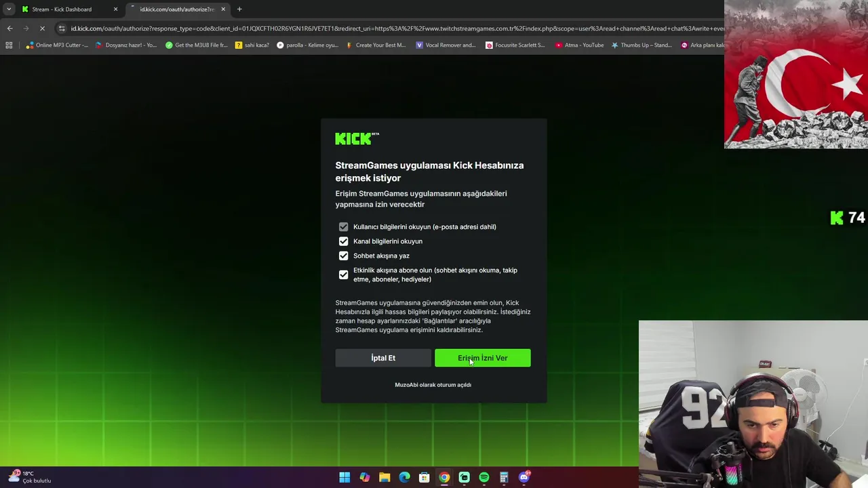This screenshot has width=868, height=488.
Task: Go forward in browser history
Action: pos(26,28)
